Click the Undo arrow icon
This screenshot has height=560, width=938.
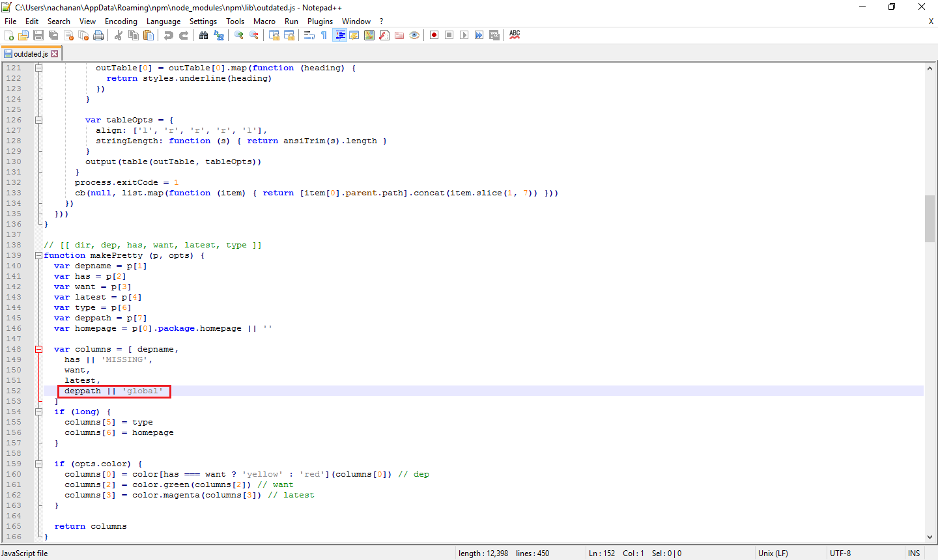click(x=169, y=35)
